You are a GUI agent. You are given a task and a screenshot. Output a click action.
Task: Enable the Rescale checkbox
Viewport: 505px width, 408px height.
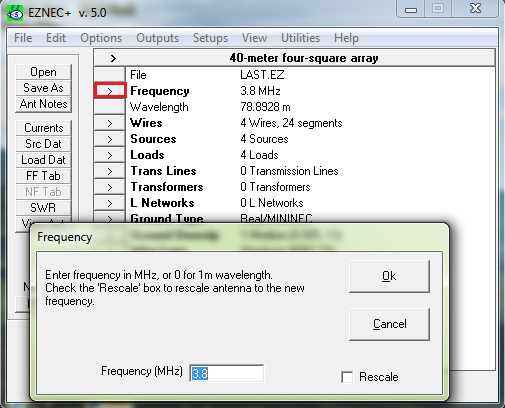[347, 377]
